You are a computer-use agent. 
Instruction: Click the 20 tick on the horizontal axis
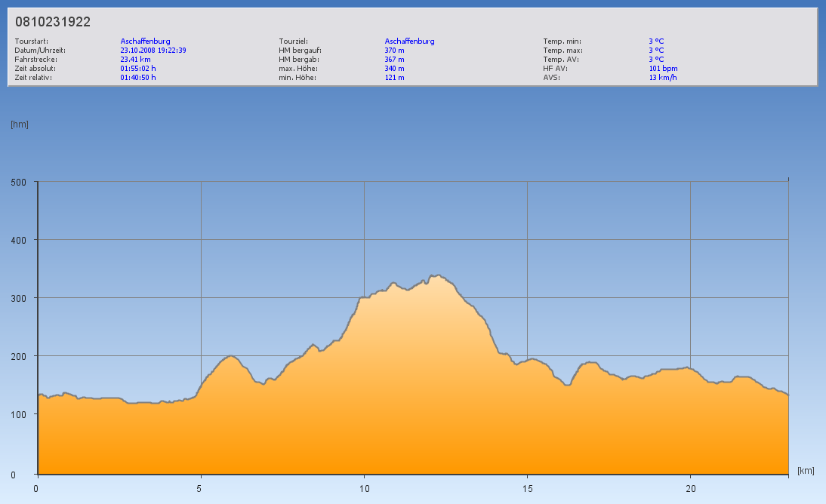(690, 489)
